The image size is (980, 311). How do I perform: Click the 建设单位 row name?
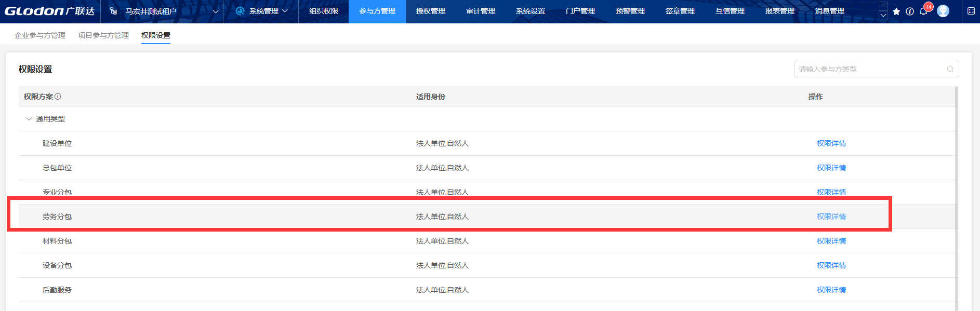[57, 143]
